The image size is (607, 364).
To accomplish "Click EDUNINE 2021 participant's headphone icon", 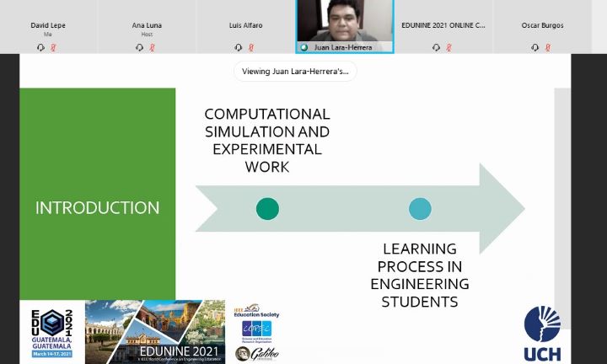I will coord(437,48).
